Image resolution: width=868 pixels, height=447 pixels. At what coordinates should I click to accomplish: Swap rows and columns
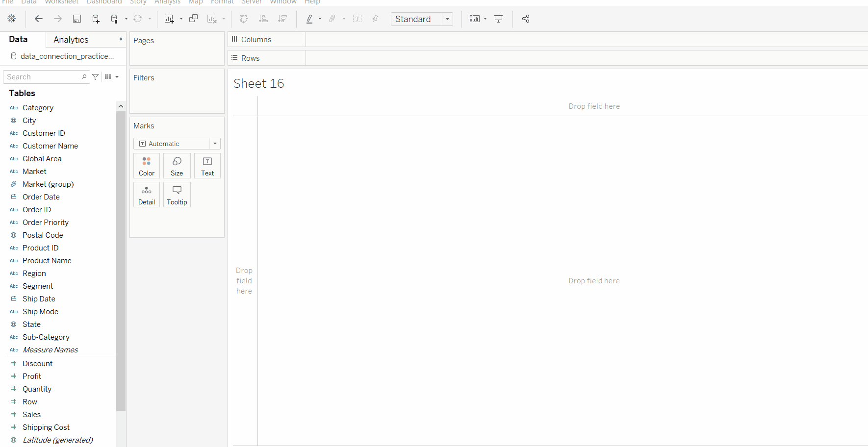click(x=244, y=19)
